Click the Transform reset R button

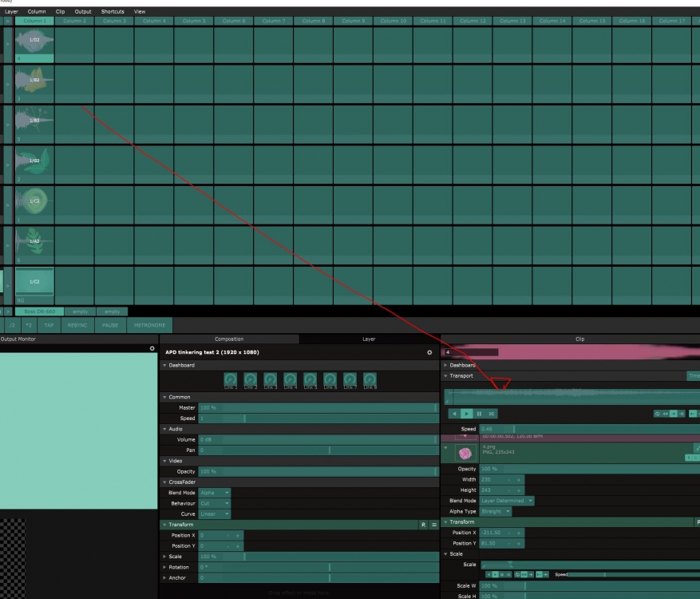click(x=423, y=524)
